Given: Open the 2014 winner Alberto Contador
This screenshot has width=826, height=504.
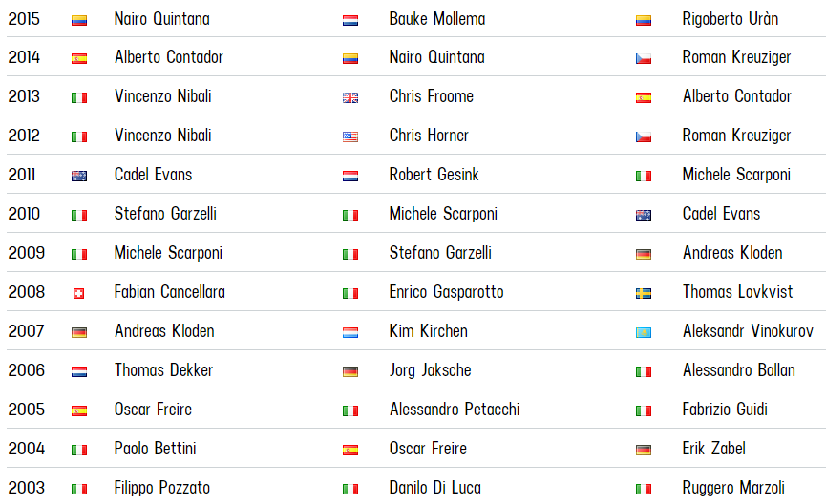Looking at the screenshot, I should [x=169, y=57].
